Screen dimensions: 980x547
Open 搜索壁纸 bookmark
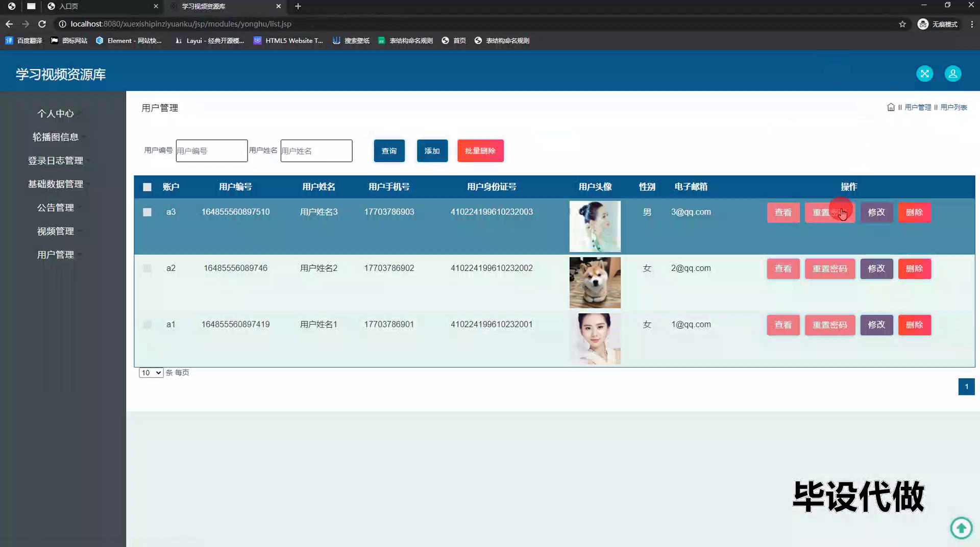coord(351,40)
